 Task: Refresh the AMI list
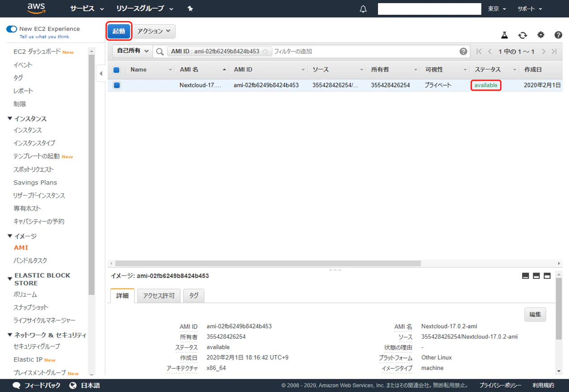tap(522, 35)
